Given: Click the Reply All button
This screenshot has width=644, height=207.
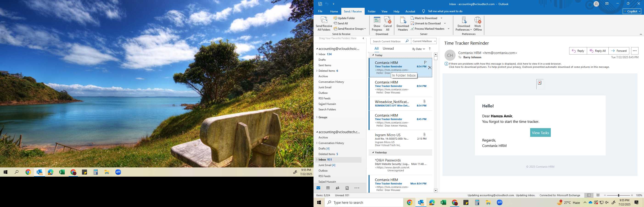Looking at the screenshot, I should pyautogui.click(x=597, y=51).
